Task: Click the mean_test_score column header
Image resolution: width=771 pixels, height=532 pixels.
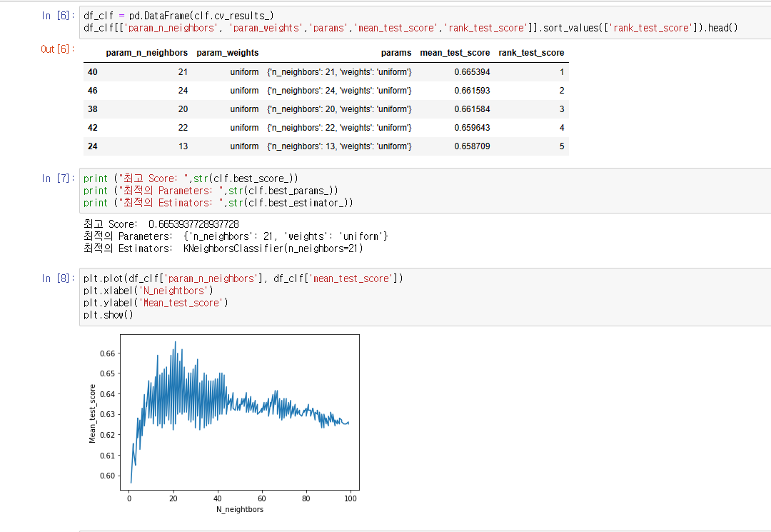Action: click(x=455, y=53)
